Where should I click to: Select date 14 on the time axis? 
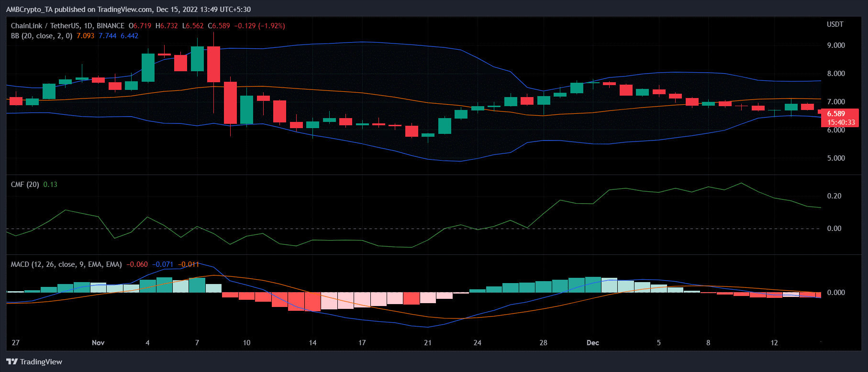coord(312,343)
